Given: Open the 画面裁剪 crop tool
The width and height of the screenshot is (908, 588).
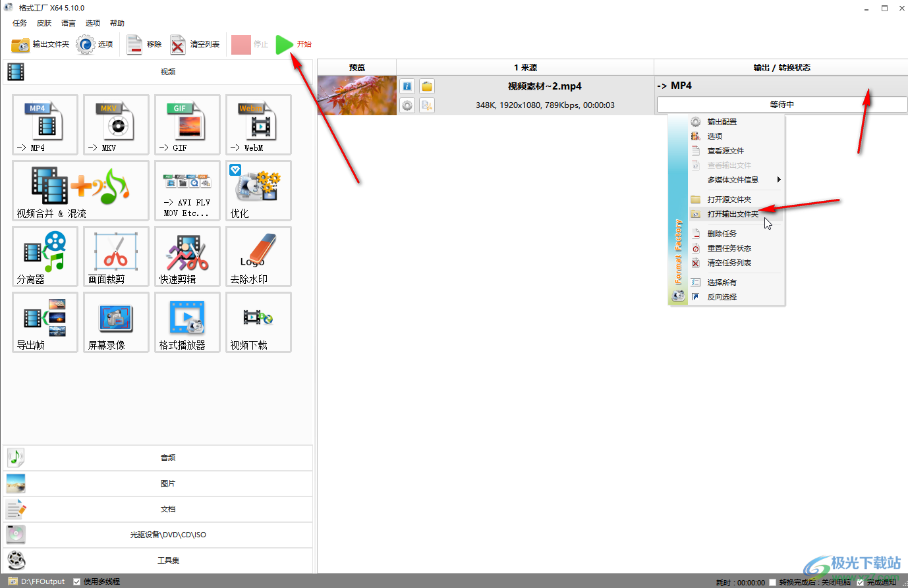Looking at the screenshot, I should pyautogui.click(x=116, y=256).
